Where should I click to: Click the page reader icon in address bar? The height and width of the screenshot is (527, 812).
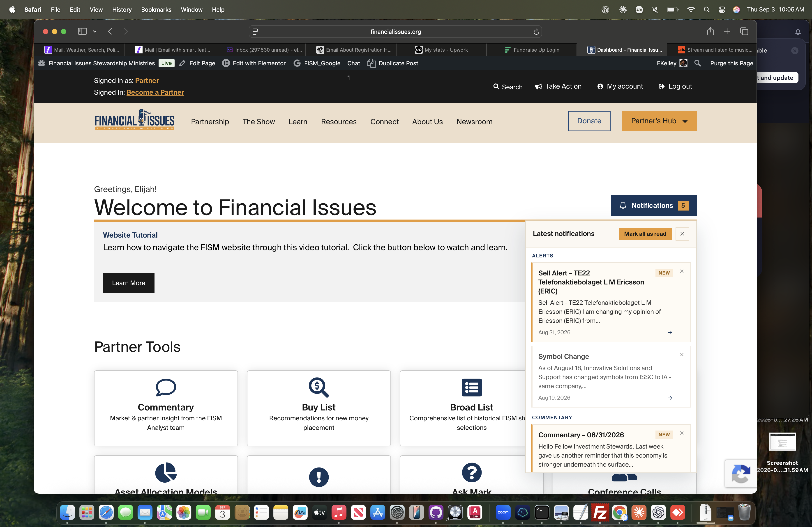coord(255,31)
